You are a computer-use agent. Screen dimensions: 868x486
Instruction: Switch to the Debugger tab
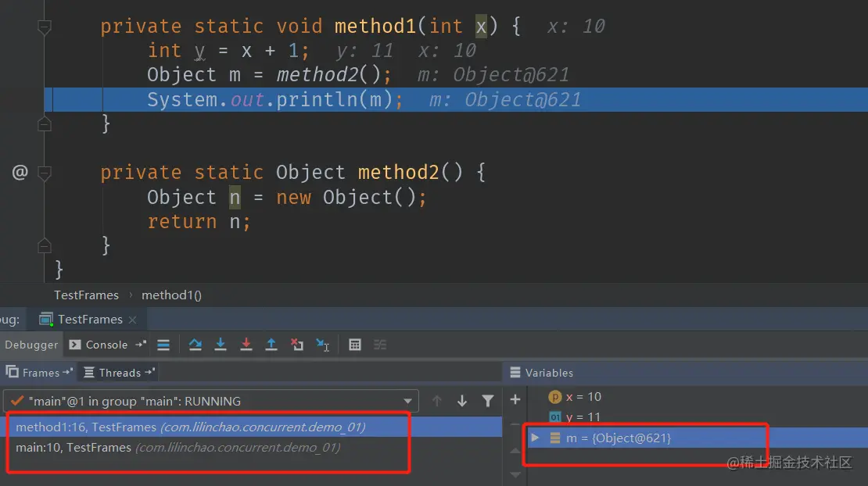click(31, 345)
